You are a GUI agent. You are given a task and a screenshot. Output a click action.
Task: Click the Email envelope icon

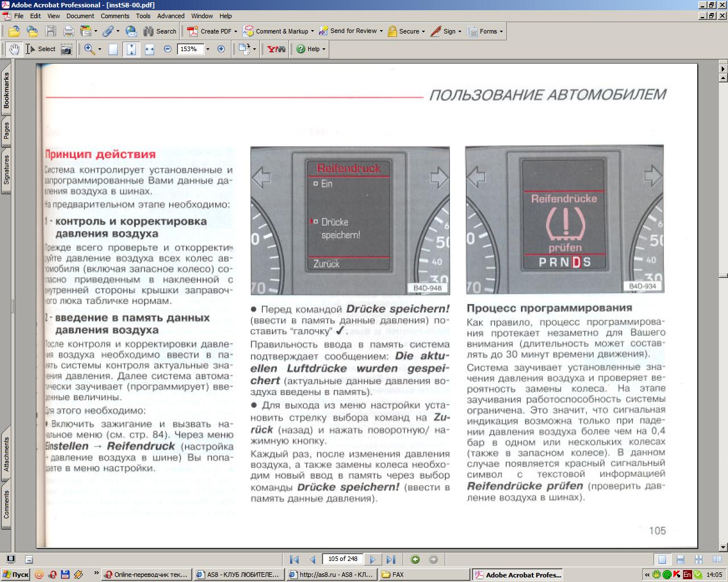[x=131, y=31]
